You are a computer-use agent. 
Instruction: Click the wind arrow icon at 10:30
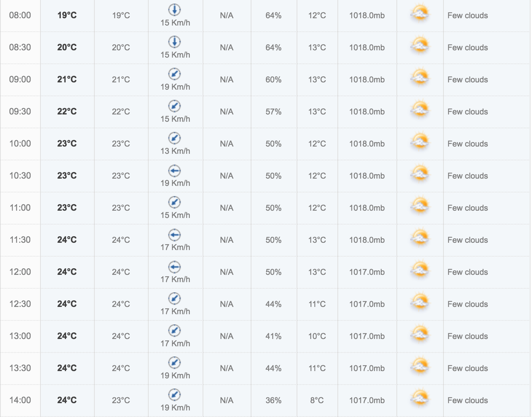(x=175, y=170)
